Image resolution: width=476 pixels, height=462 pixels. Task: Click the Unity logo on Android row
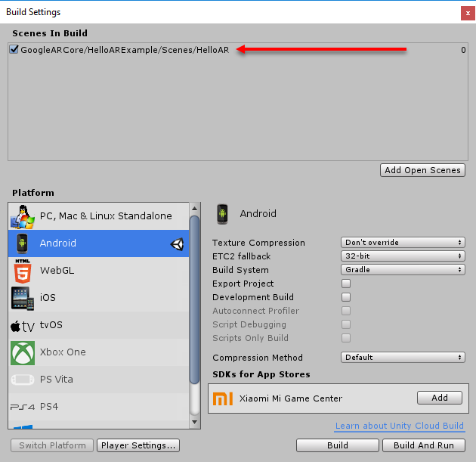[177, 244]
